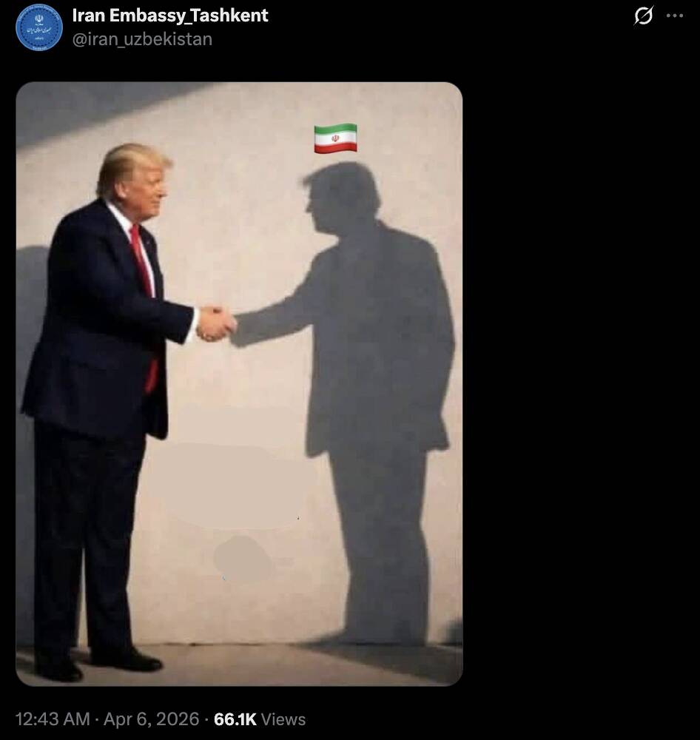Image resolution: width=700 pixels, height=740 pixels.
Task: Click the Iran flag emoji in the image
Action: (x=336, y=138)
